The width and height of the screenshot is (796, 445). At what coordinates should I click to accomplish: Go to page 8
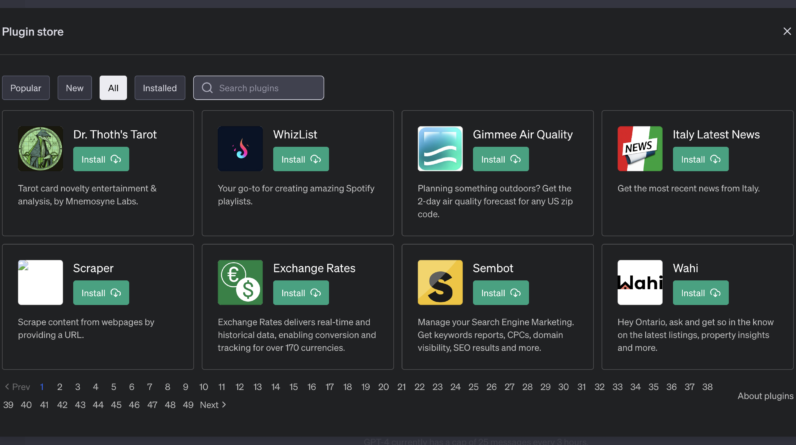(168, 387)
